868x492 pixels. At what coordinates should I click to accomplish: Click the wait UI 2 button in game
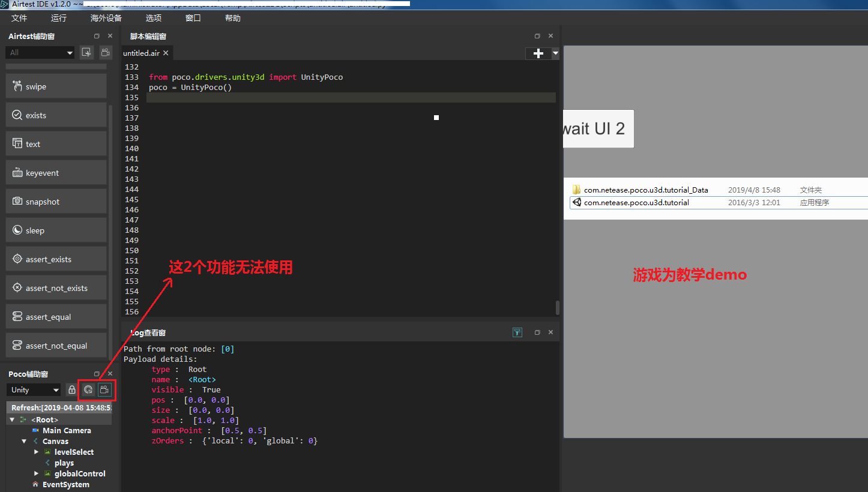coord(598,128)
